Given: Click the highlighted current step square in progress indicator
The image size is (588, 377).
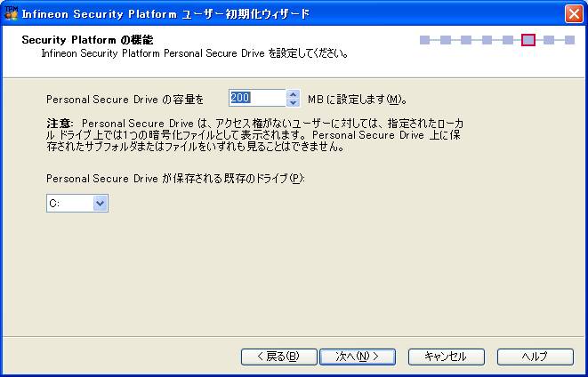Looking at the screenshot, I should click(528, 40).
